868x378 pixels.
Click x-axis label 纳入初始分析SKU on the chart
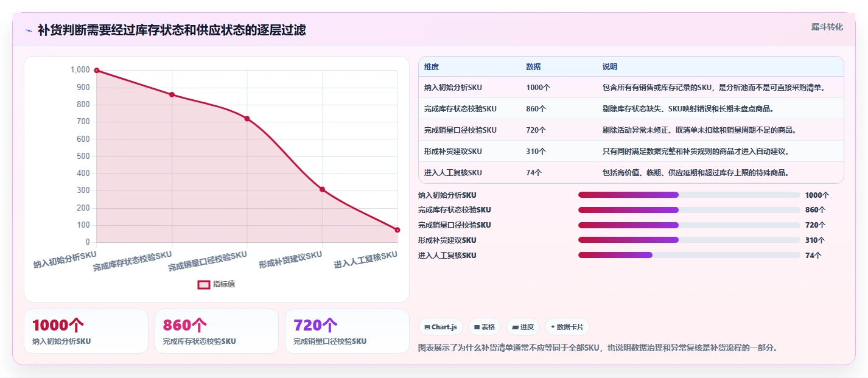point(65,260)
